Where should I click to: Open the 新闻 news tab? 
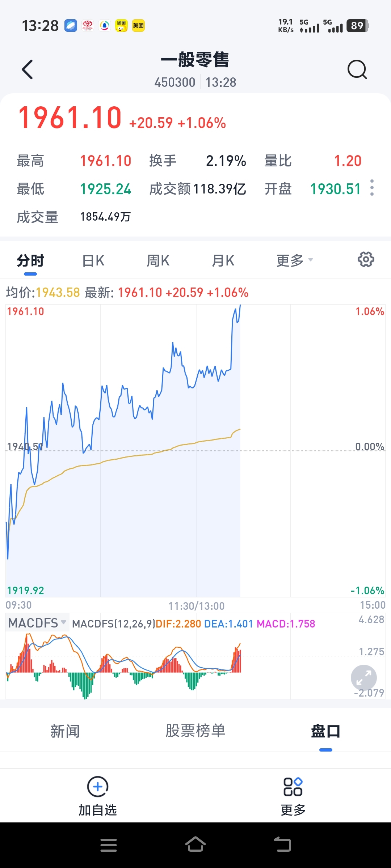pos(65,731)
